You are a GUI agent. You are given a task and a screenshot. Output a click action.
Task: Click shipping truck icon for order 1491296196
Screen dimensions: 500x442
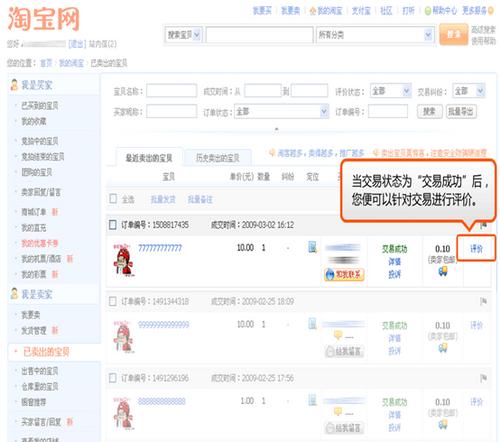pyautogui.click(x=443, y=424)
